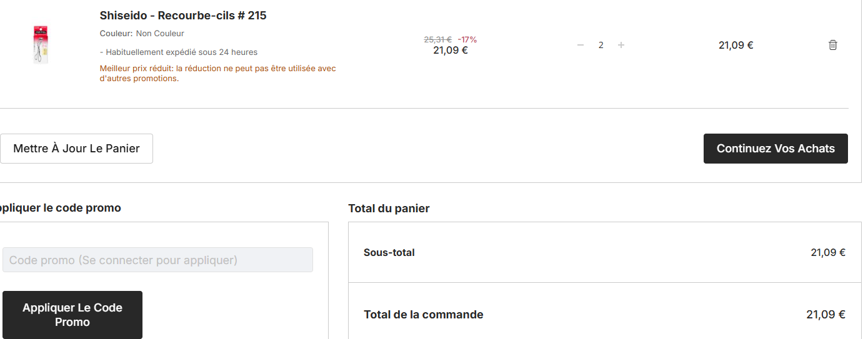This screenshot has height=339, width=868.
Task: Delete the Shiseido item with trash icon
Action: [x=832, y=45]
